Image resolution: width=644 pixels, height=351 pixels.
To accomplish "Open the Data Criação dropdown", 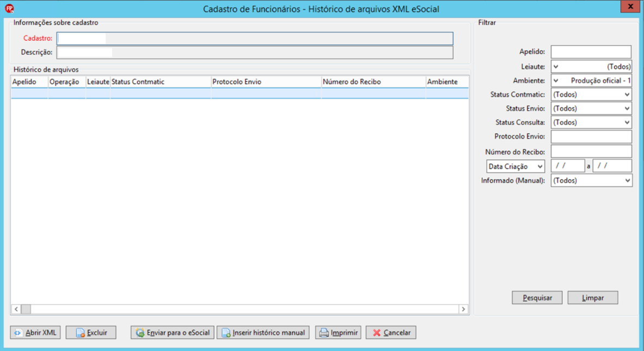I will pos(516,166).
